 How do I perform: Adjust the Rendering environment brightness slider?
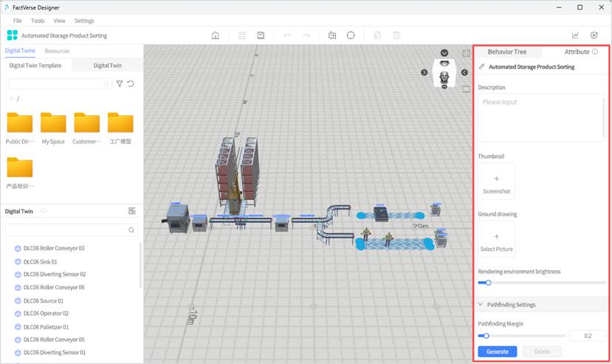coord(488,283)
